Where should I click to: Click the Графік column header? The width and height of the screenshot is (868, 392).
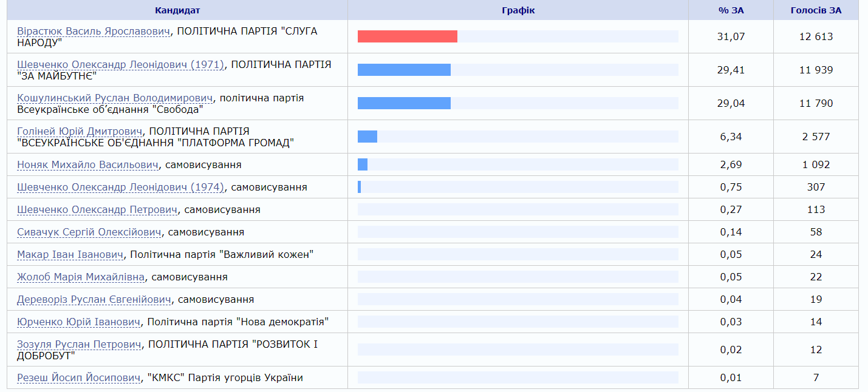pyautogui.click(x=518, y=10)
